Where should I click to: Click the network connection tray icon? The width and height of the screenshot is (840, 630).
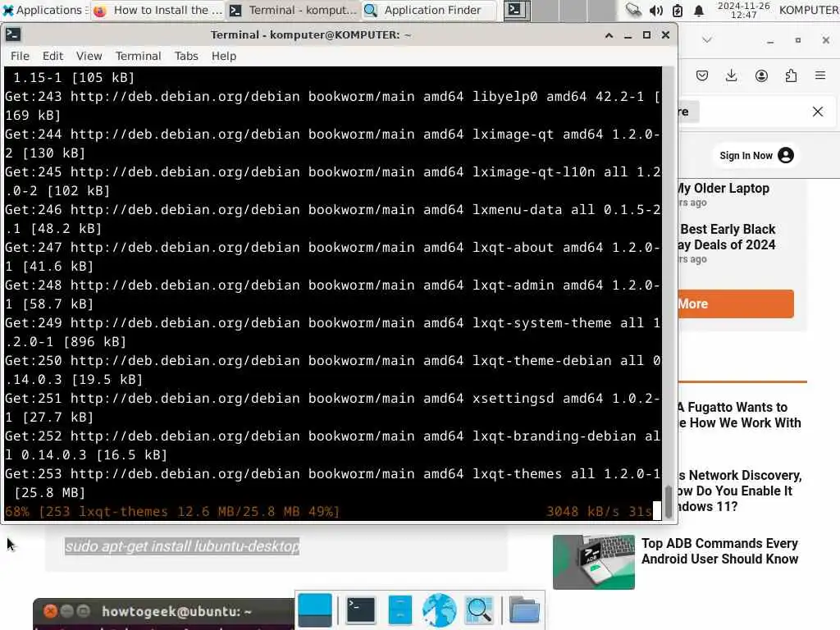click(633, 10)
